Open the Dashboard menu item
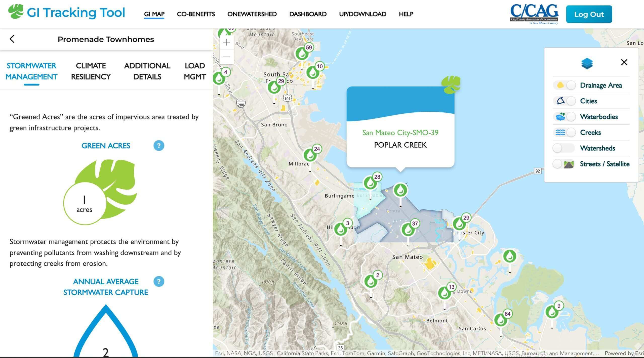 [x=308, y=14]
